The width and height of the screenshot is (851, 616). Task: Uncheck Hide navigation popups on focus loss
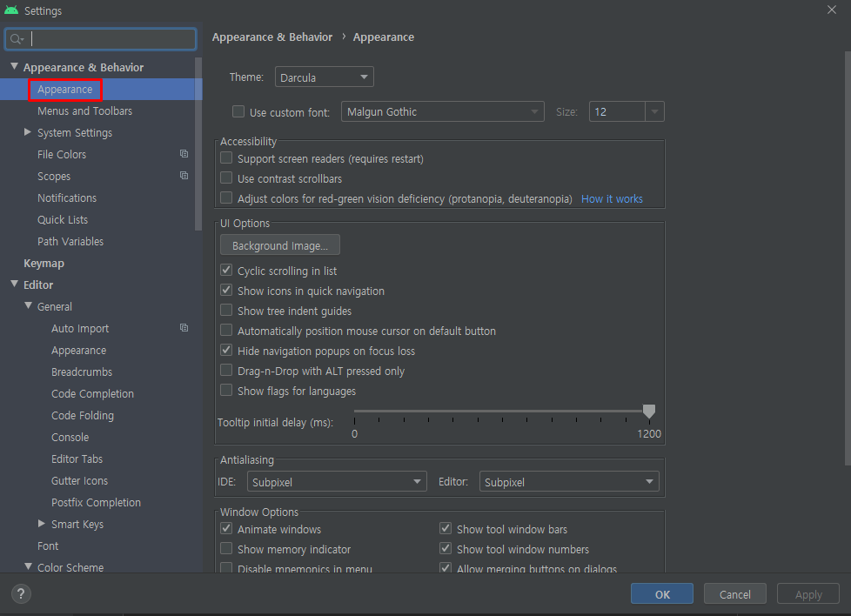point(226,351)
